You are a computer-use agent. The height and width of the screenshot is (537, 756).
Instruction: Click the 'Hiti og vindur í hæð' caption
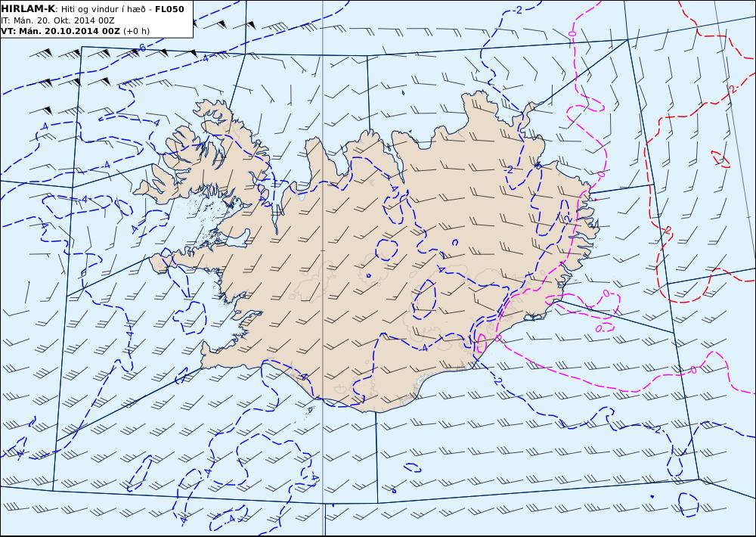coord(103,9)
